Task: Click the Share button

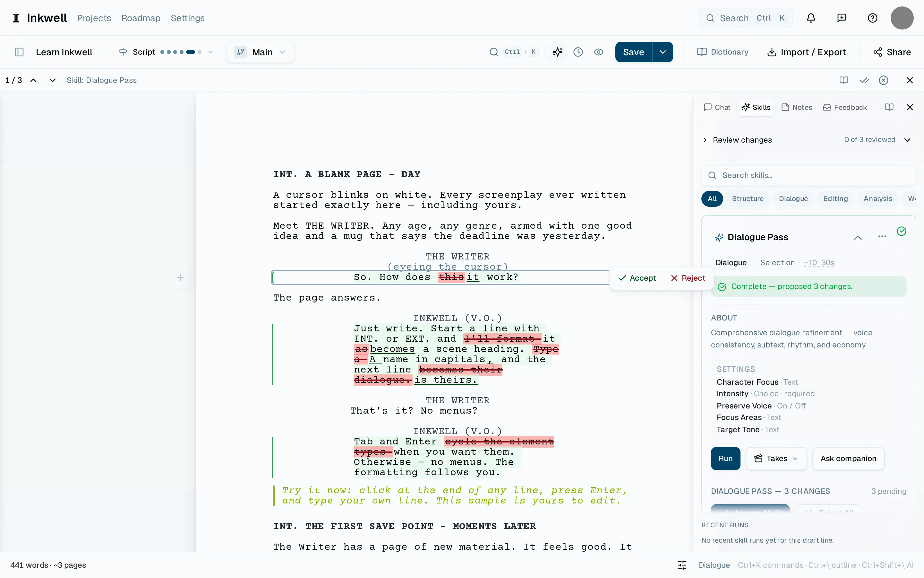Action: tap(892, 52)
